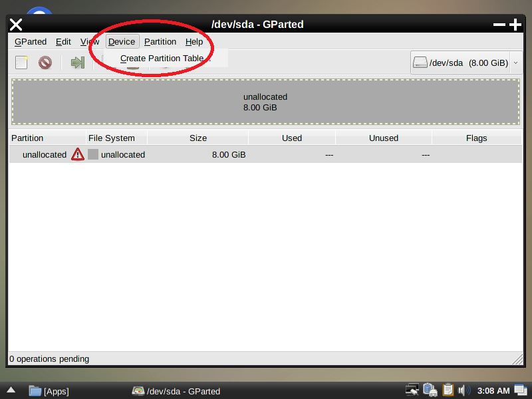This screenshot has height=399, width=532.
Task: Sort by the Partition column header
Action: 47,138
